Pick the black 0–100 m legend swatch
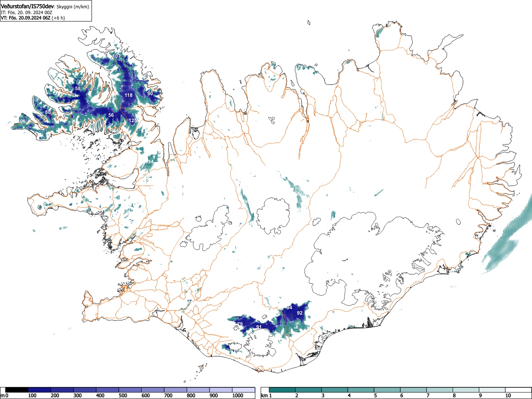This screenshot has width=532, height=399. 17,390
